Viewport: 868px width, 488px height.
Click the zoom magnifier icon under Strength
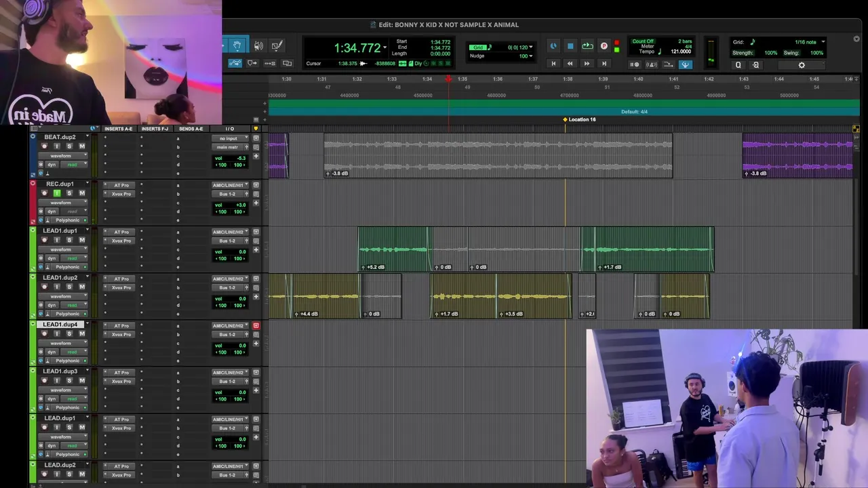click(738, 65)
